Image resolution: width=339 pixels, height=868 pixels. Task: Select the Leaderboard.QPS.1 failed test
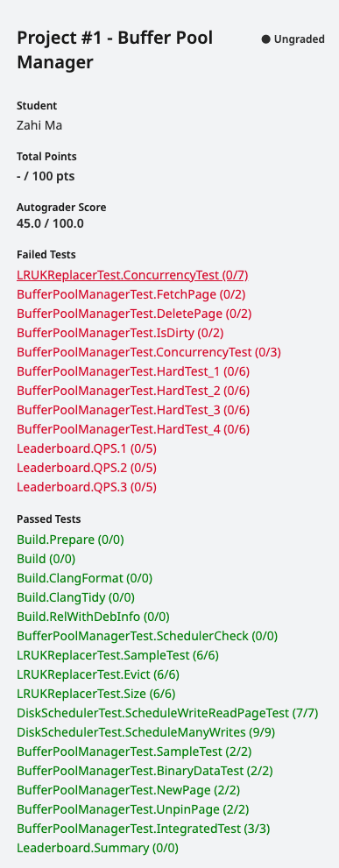[87, 448]
